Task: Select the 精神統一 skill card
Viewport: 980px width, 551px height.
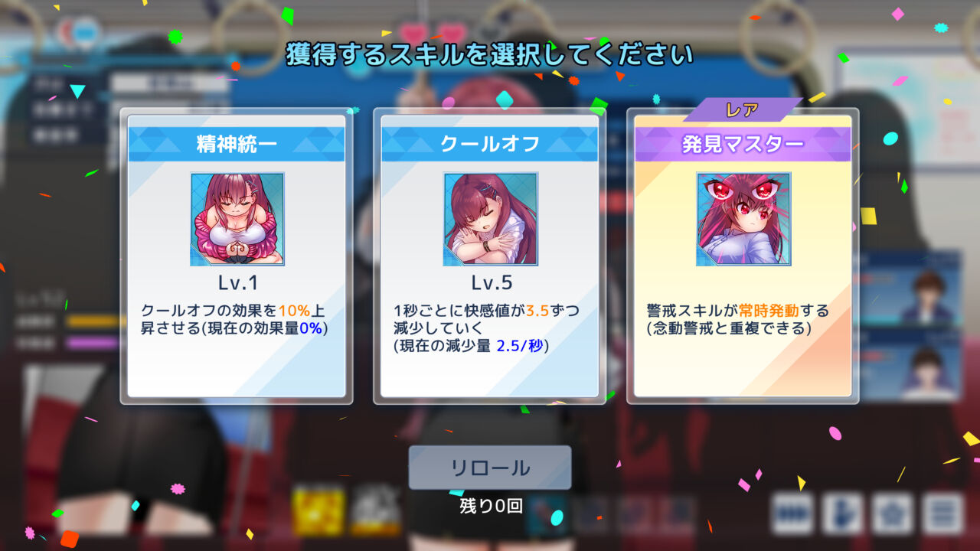Action: pos(237,256)
